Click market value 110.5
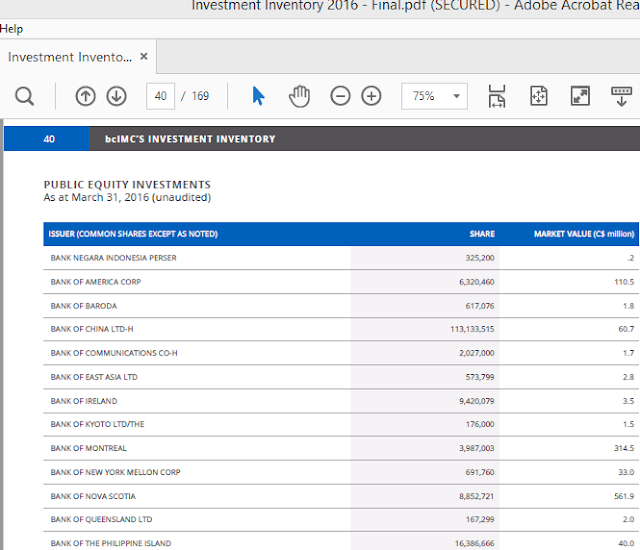The height and width of the screenshot is (550, 640). tap(624, 282)
